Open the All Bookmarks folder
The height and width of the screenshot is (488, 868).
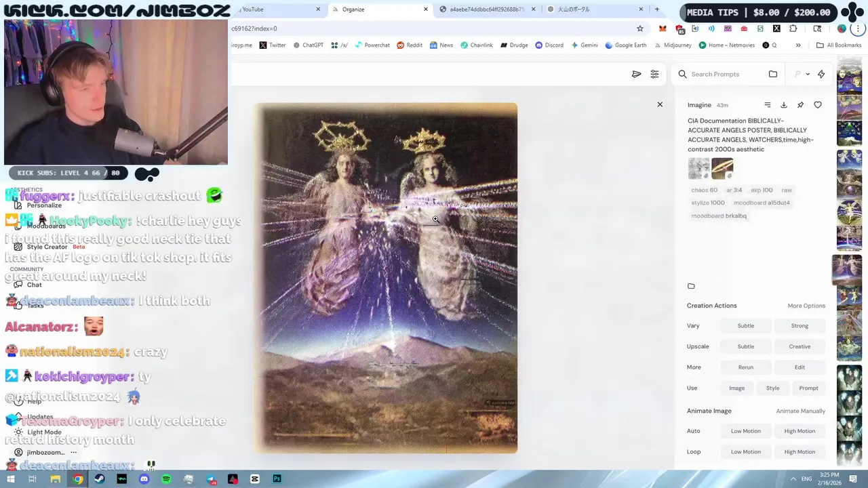[839, 45]
